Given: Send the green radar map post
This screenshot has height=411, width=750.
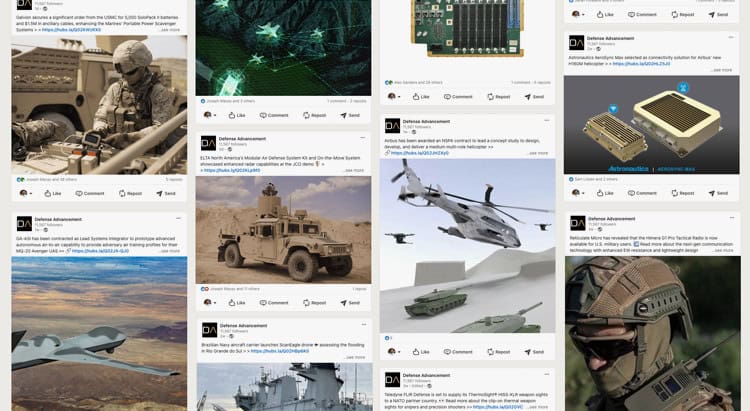Looking at the screenshot, I should coord(350,115).
